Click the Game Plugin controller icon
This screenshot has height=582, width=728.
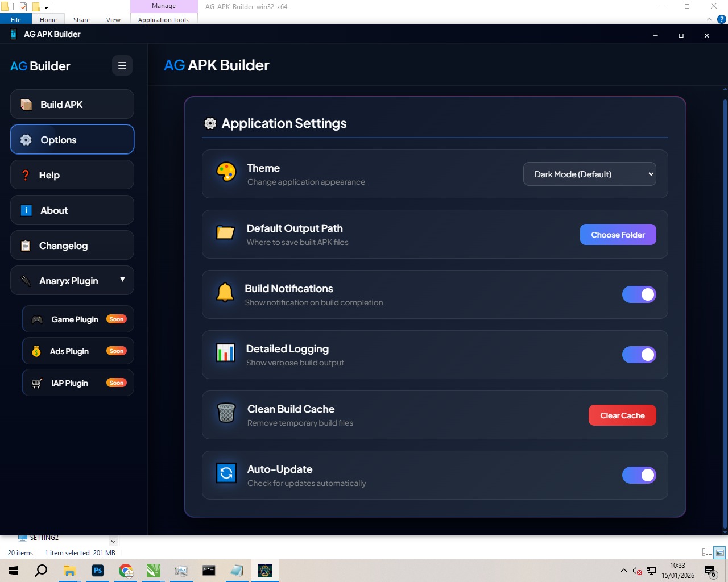[x=37, y=319]
